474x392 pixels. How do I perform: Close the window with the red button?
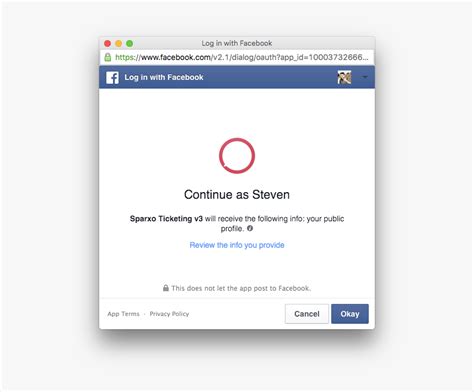click(x=107, y=43)
